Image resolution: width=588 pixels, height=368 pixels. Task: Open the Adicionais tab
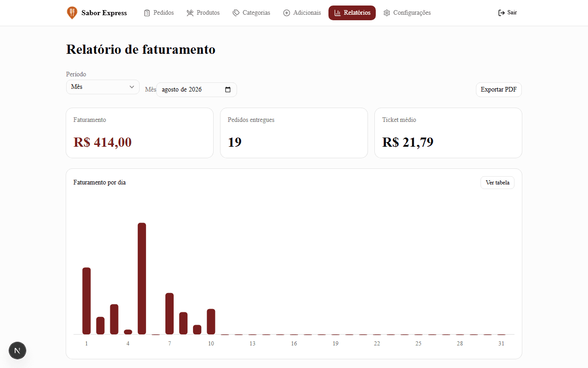[302, 13]
